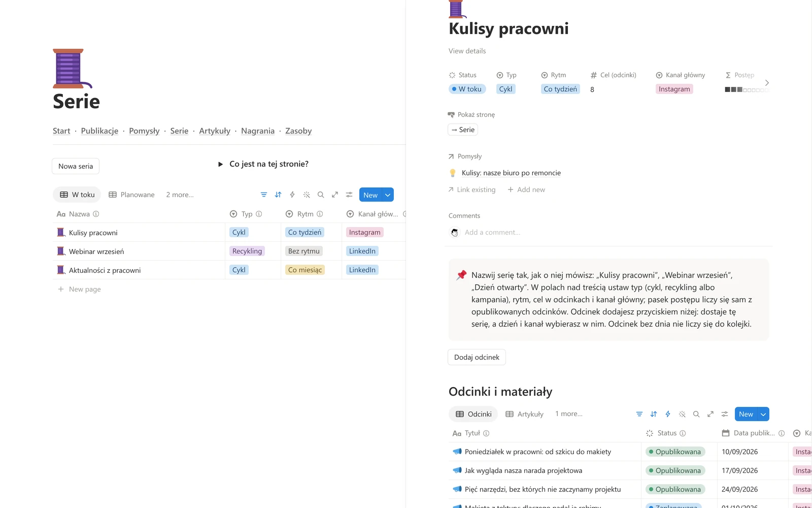Click the Postęp progress bar value

pyautogui.click(x=747, y=89)
